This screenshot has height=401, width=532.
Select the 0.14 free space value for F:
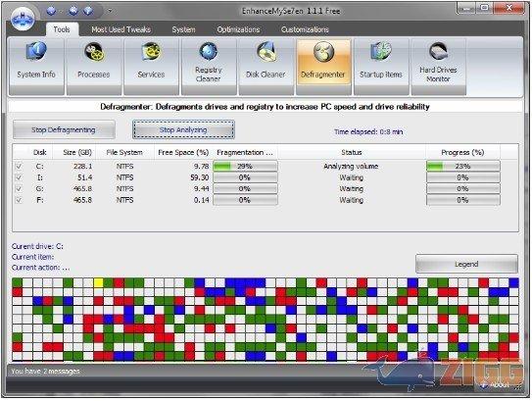click(x=201, y=200)
